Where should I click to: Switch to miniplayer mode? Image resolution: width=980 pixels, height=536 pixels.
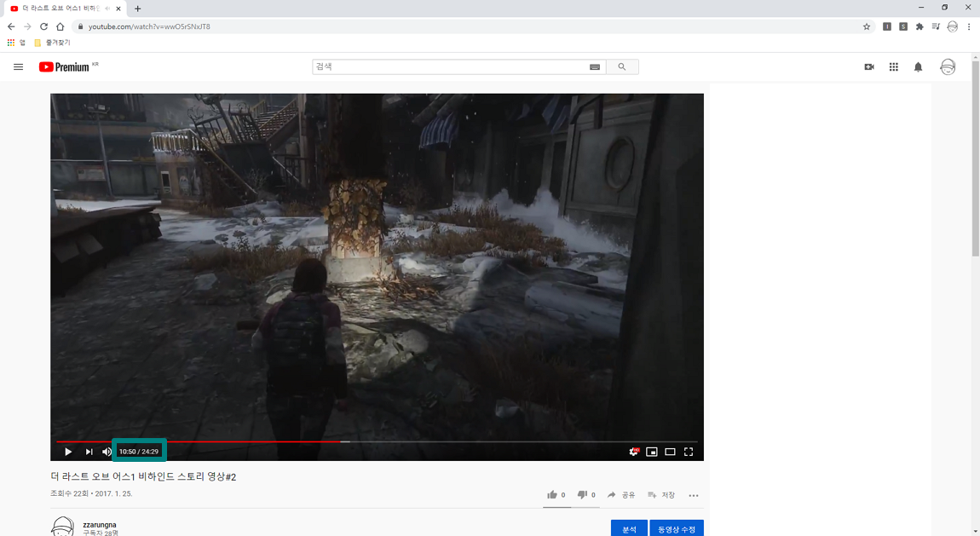[652, 452]
